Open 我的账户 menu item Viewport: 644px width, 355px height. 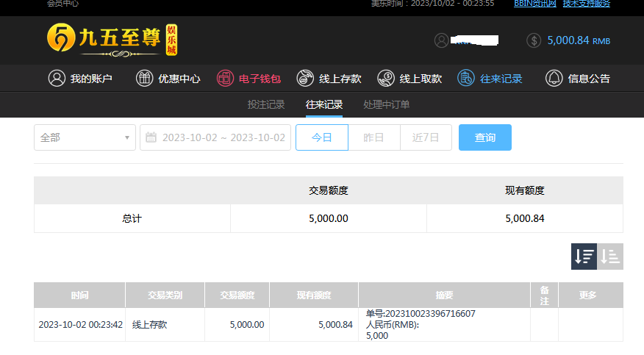(91, 79)
